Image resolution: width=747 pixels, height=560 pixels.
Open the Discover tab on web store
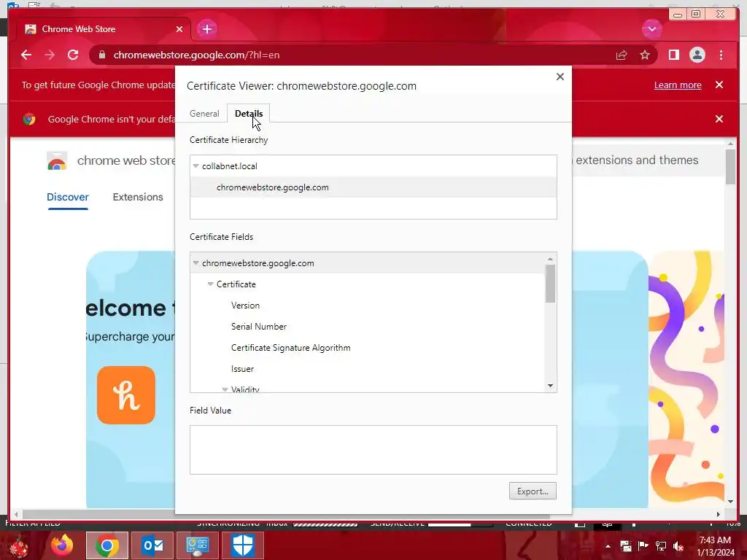point(68,197)
